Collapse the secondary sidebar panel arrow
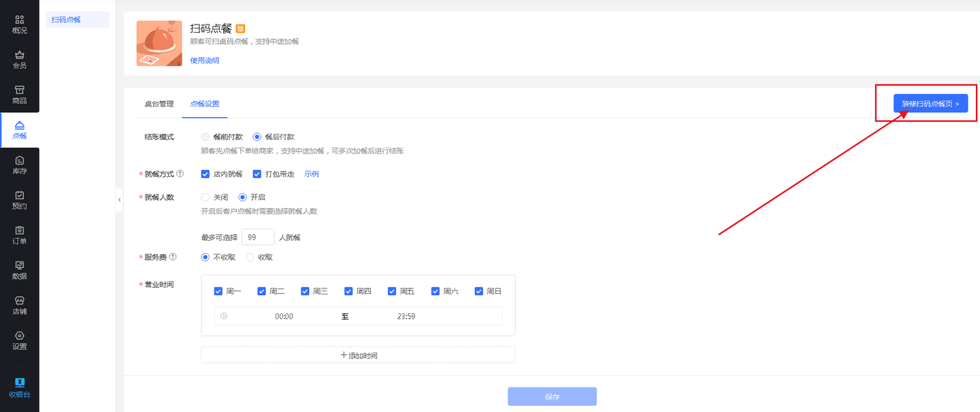The image size is (980, 412). click(x=119, y=200)
